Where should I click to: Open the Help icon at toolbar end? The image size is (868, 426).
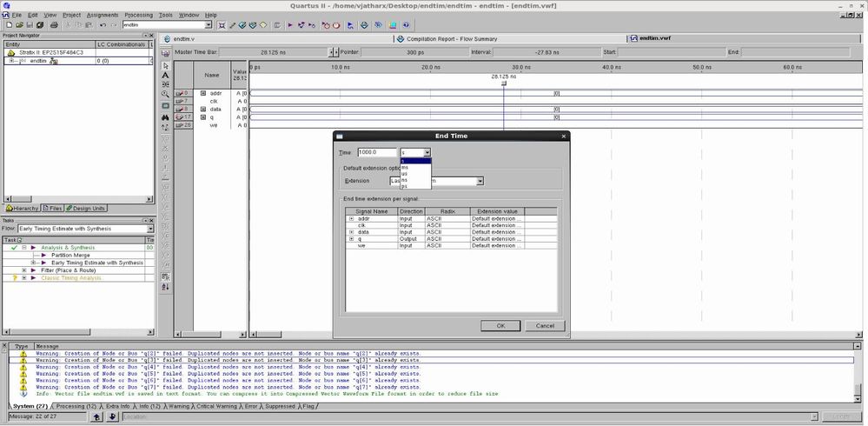pos(407,25)
